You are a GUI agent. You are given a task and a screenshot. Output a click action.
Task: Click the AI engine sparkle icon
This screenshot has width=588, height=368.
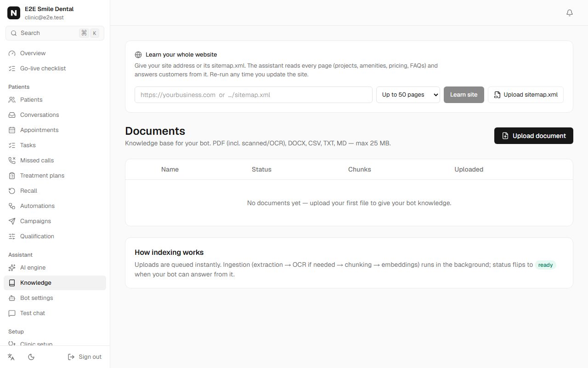[x=12, y=268]
